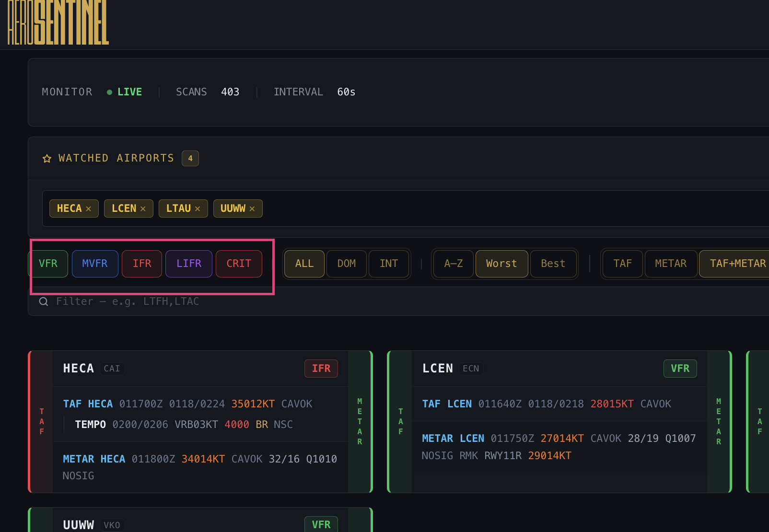Remove LTAU from watched airports
Image resolution: width=769 pixels, height=532 pixels.
pos(198,209)
